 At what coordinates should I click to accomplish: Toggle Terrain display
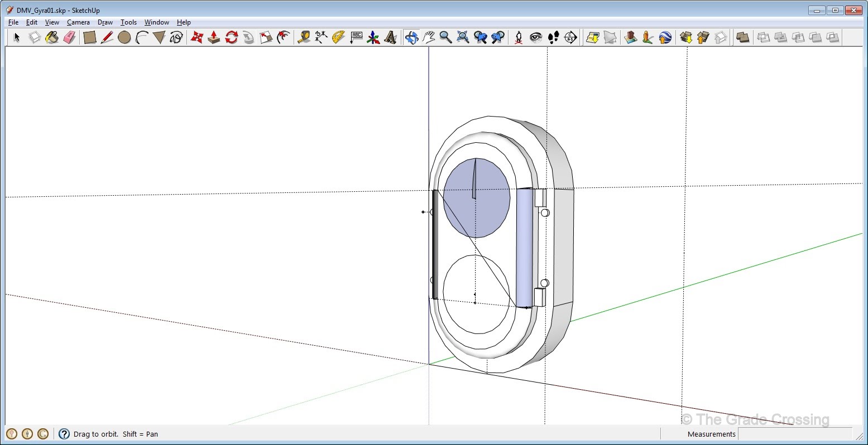(610, 37)
